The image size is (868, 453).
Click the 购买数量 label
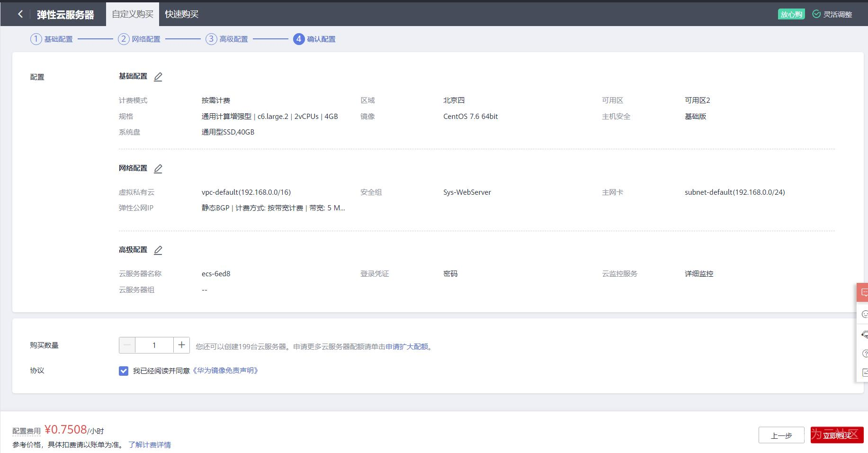pos(45,345)
